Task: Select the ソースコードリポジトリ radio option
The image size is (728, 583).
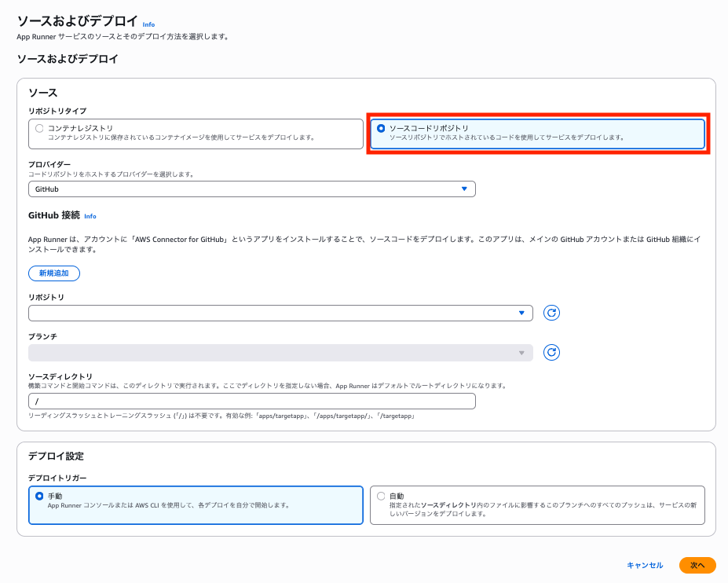Action: [382, 128]
